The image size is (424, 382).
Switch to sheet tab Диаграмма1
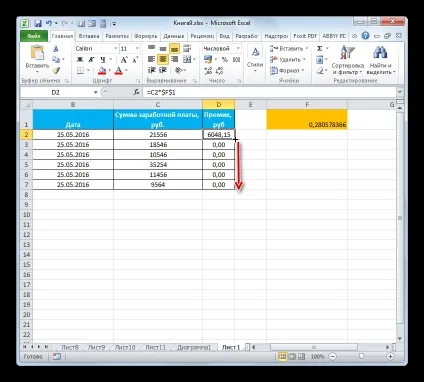coord(194,347)
